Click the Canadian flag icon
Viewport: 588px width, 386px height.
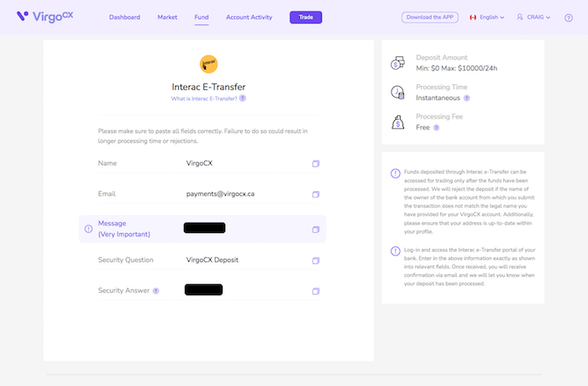[x=473, y=18]
